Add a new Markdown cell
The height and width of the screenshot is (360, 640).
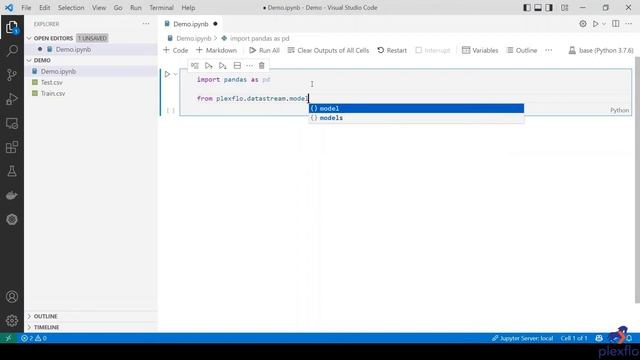click(x=216, y=51)
